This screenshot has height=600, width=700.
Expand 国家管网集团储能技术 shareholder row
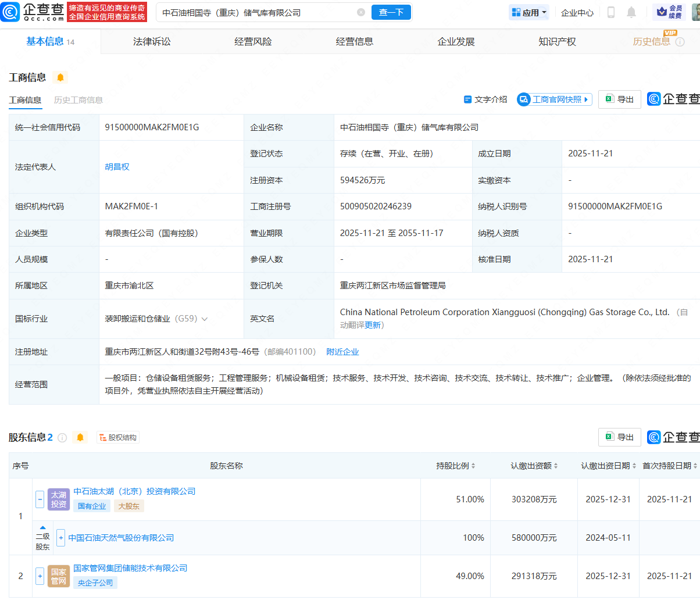(40, 576)
